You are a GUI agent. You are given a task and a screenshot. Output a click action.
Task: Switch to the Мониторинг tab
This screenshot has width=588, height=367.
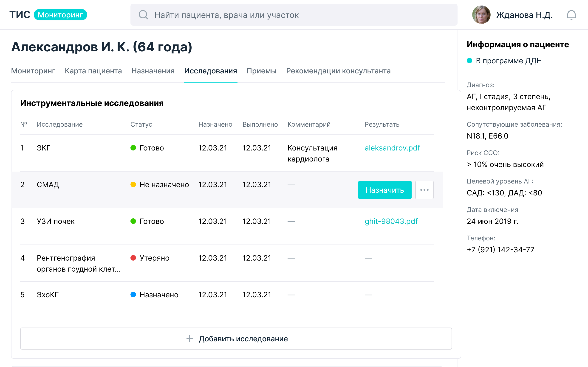click(33, 71)
